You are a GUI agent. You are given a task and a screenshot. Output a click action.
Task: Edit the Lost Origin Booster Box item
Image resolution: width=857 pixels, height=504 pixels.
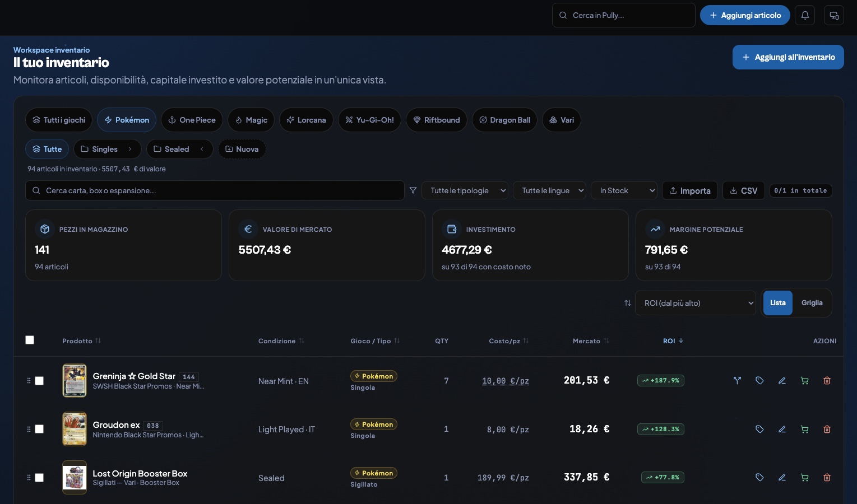782,478
